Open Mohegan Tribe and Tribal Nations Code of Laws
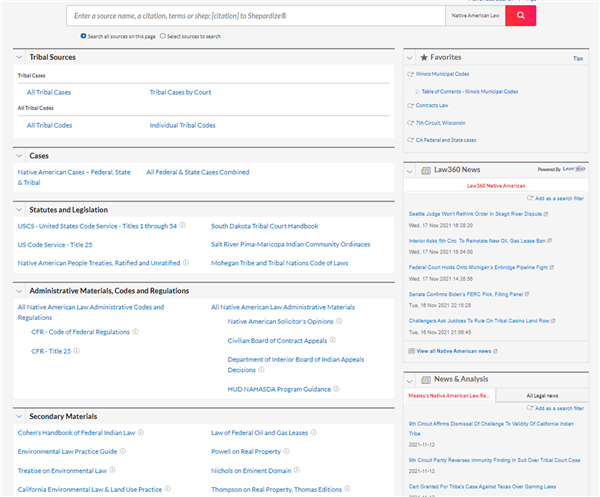This screenshot has width=600, height=497. click(x=279, y=263)
